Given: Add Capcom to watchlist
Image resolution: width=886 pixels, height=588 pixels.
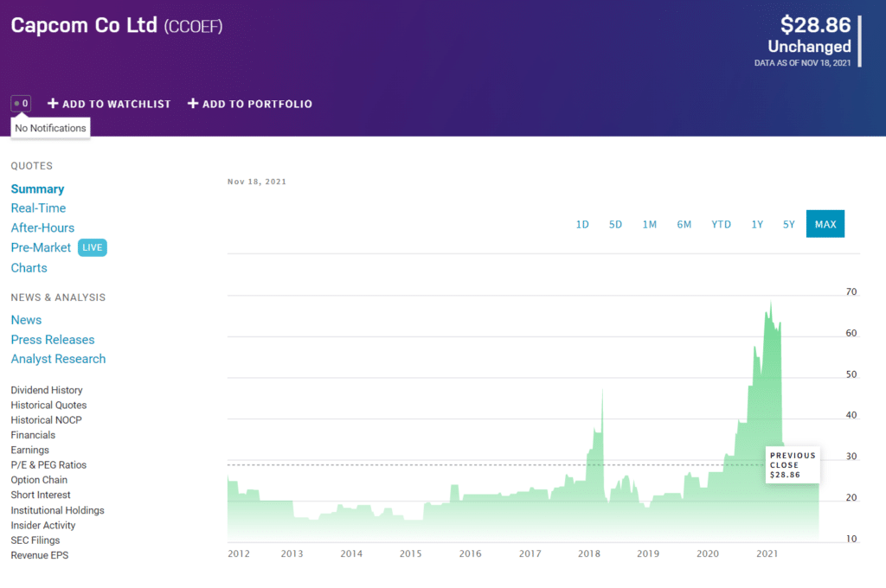Looking at the screenshot, I should pos(109,104).
